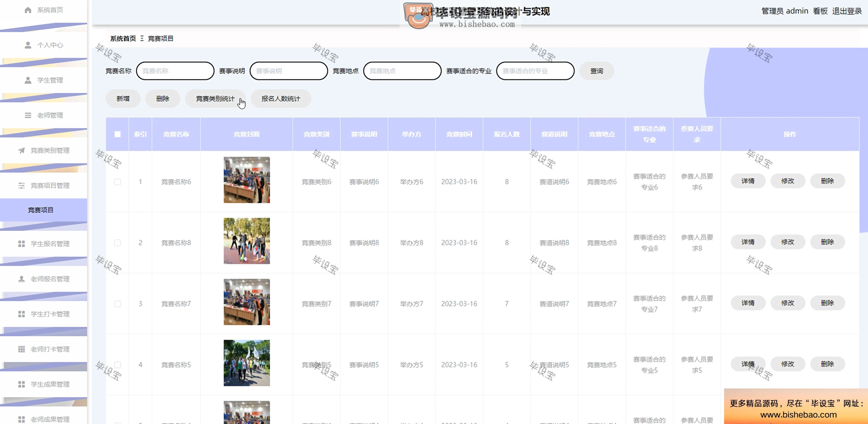View 详情 for 竞赛名称7
This screenshot has width=868, height=424.
748,303
